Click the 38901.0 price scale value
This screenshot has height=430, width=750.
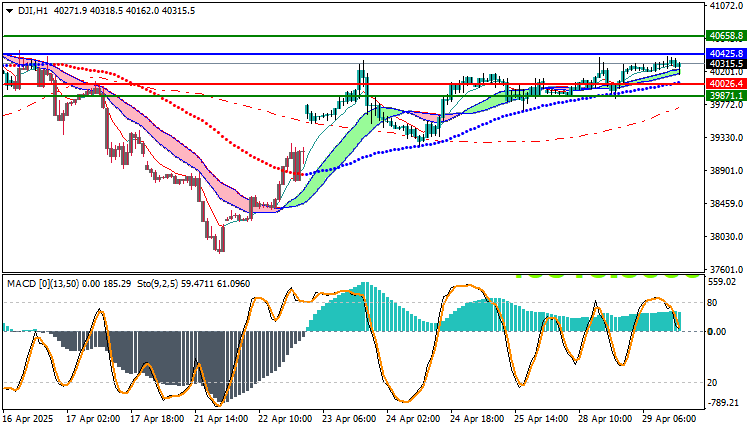coord(727,171)
